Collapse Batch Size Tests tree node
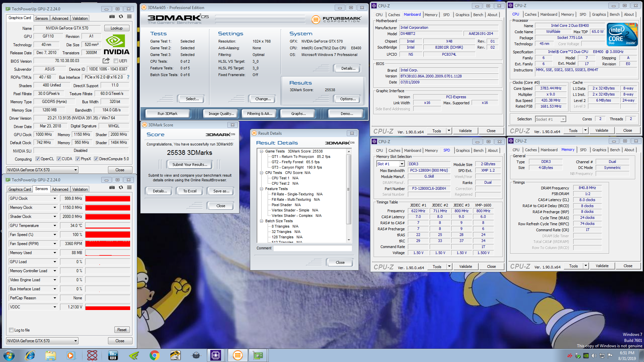Image resolution: width=644 pixels, height=362 pixels. point(261,221)
